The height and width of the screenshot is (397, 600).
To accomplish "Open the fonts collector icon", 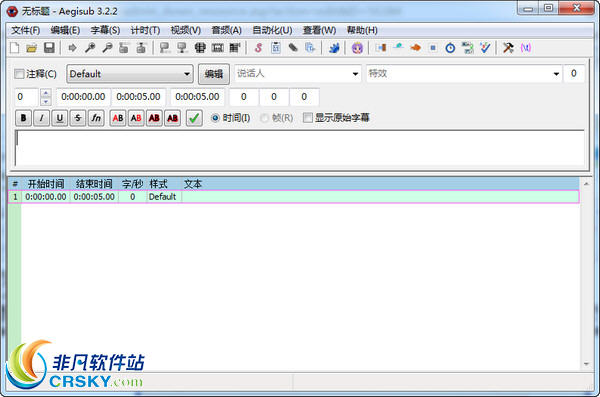I will click(310, 48).
